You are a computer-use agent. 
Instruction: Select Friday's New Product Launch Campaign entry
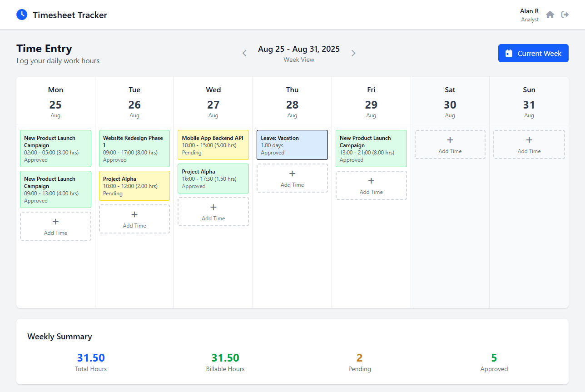tap(371, 149)
